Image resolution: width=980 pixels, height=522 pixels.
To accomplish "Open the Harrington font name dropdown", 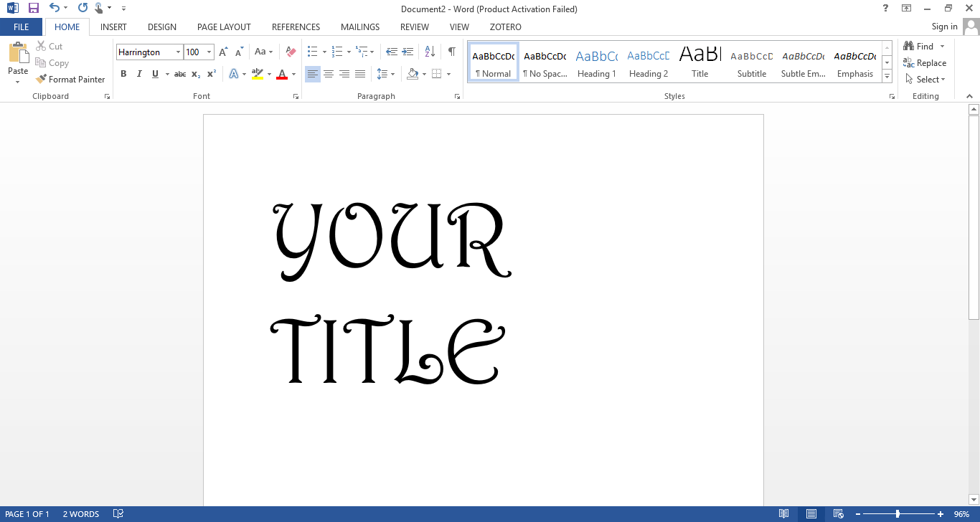I will tap(178, 52).
